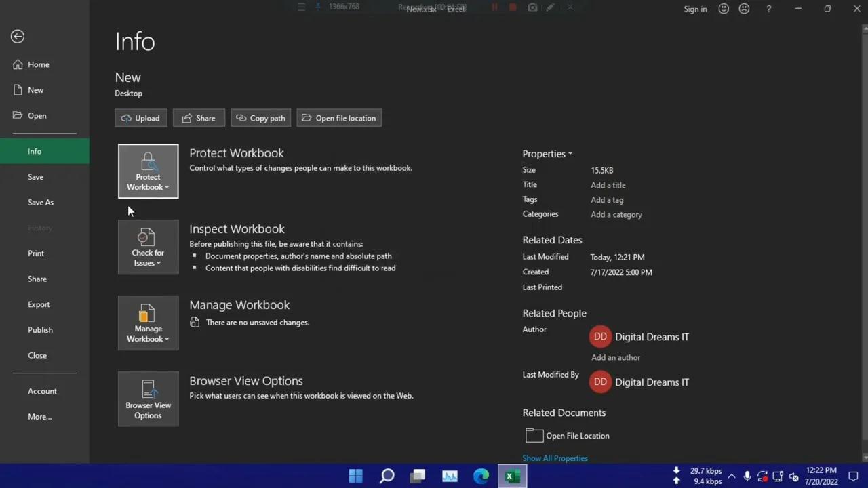Open Show All Properties link

[x=555, y=457]
